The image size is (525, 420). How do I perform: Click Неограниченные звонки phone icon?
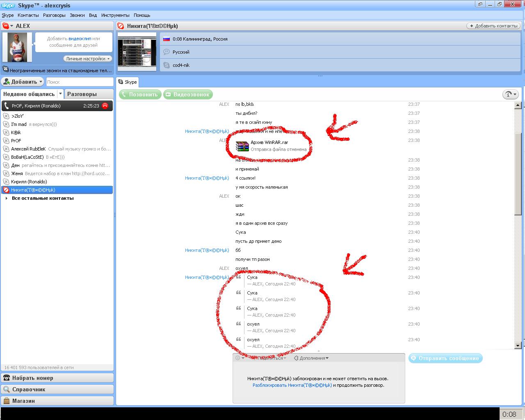click(6, 70)
